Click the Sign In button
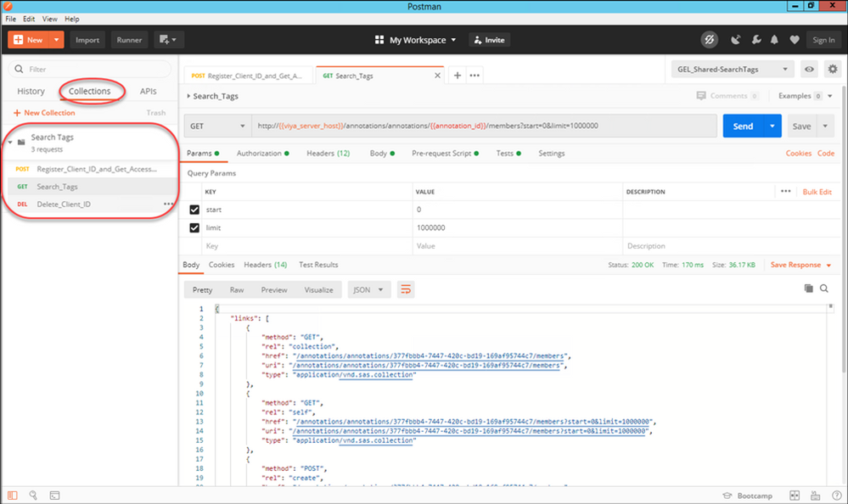Image resolution: width=848 pixels, height=504 pixels. [823, 40]
